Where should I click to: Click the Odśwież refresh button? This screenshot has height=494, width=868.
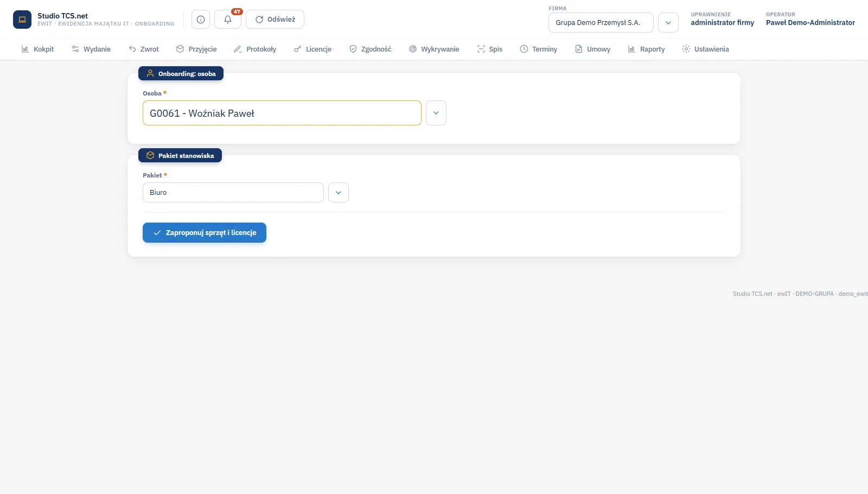pos(275,20)
